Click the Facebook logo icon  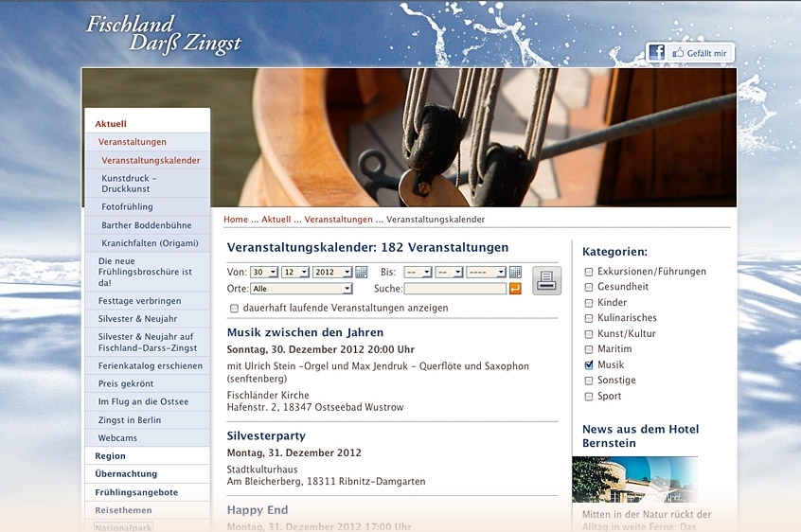pos(656,53)
